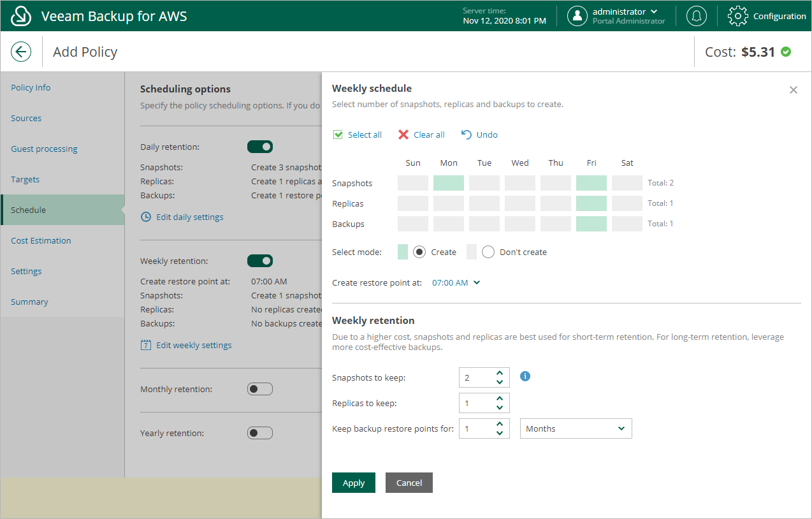Click the administrator user avatar icon
Viewport: 812px width, 519px height.
point(577,16)
